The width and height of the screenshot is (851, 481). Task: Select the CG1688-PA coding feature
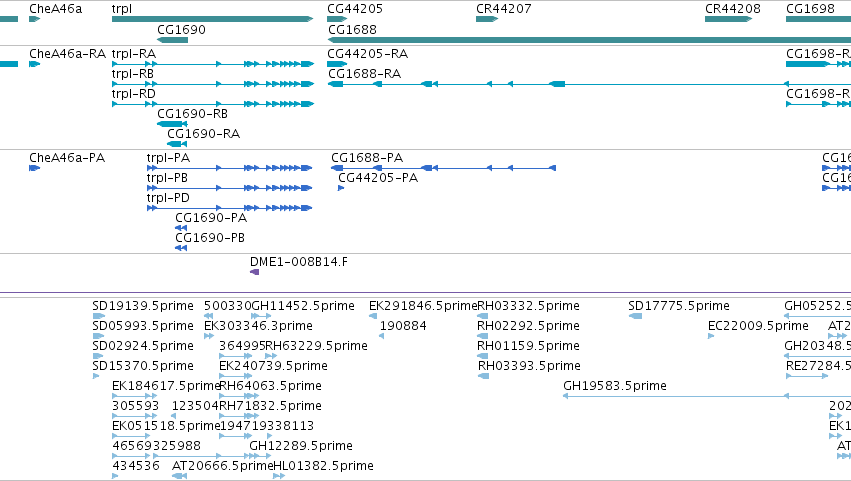(443, 168)
